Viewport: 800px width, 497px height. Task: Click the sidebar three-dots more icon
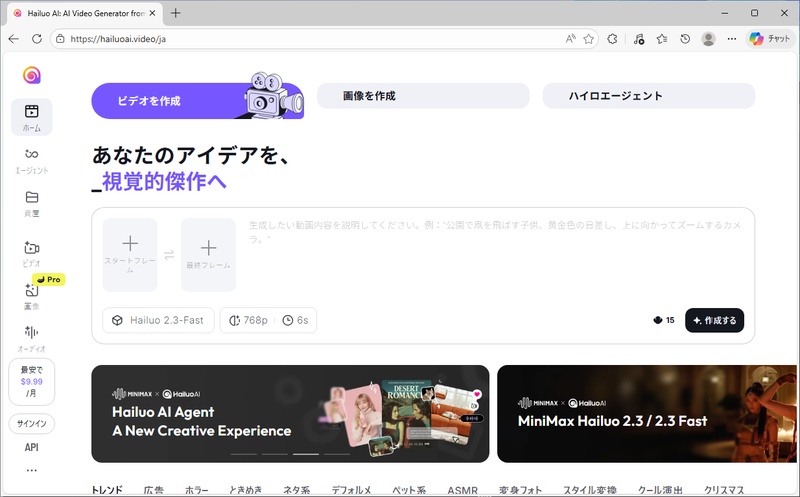pyautogui.click(x=32, y=470)
